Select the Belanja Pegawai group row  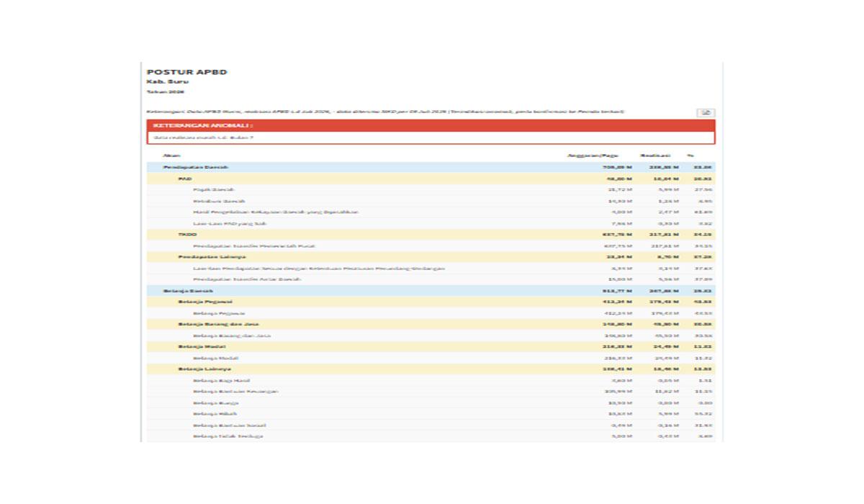pos(431,302)
